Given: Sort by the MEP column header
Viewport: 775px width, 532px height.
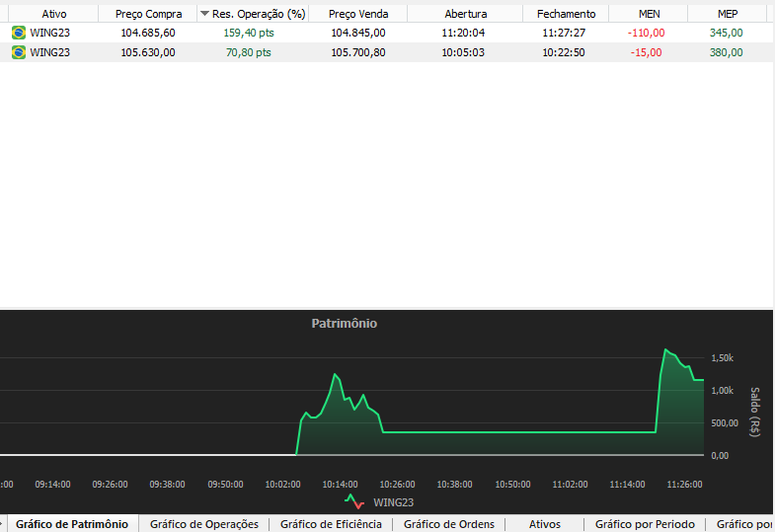Looking at the screenshot, I should (728, 14).
